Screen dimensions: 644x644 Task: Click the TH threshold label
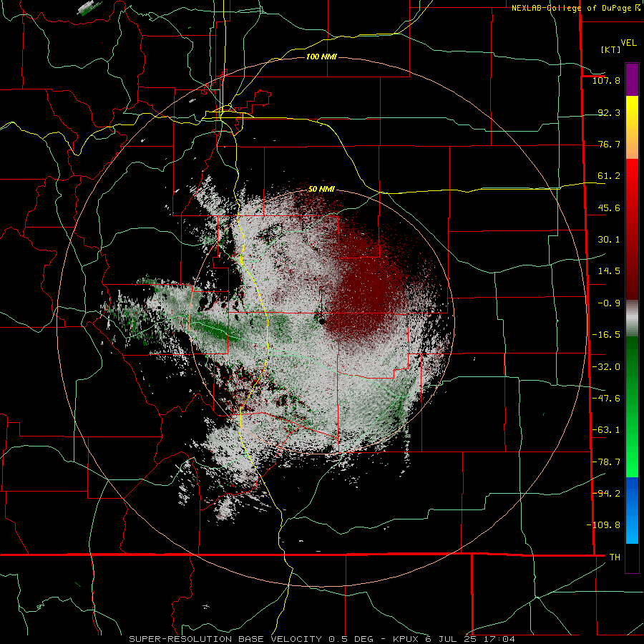(x=615, y=557)
